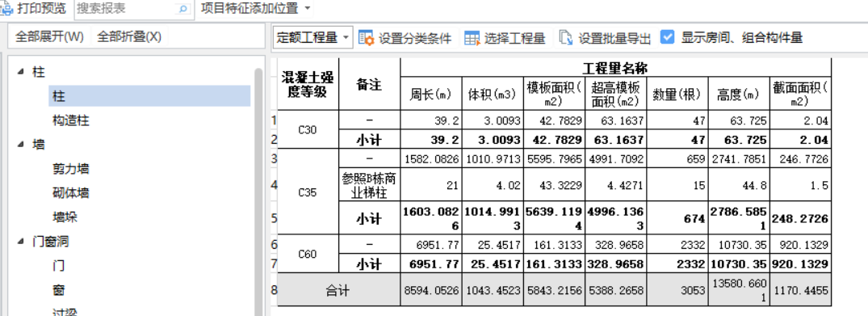The image size is (868, 316).
Task: Select 砌体墙 in the tree
Action: tap(71, 193)
